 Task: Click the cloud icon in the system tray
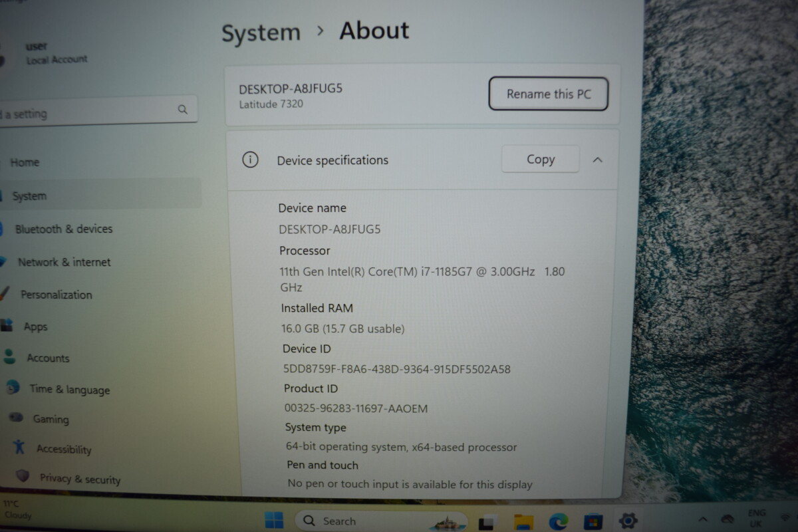(x=728, y=519)
